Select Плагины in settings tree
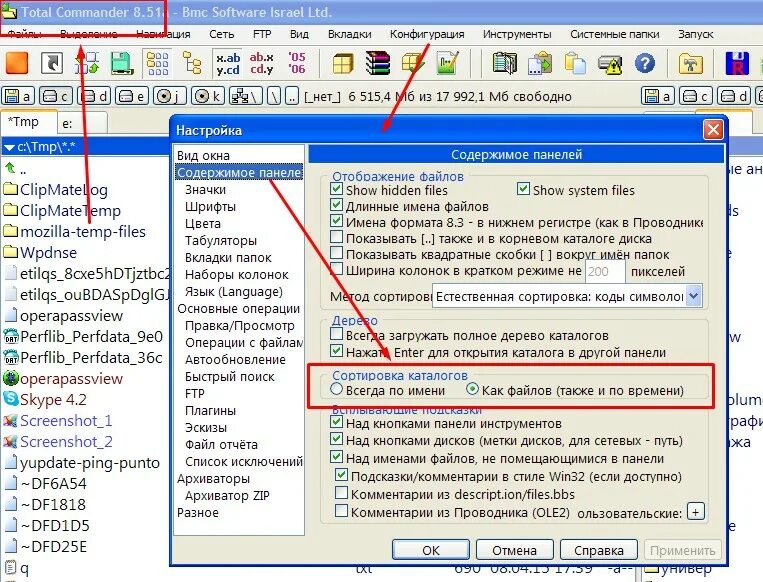 tap(210, 411)
